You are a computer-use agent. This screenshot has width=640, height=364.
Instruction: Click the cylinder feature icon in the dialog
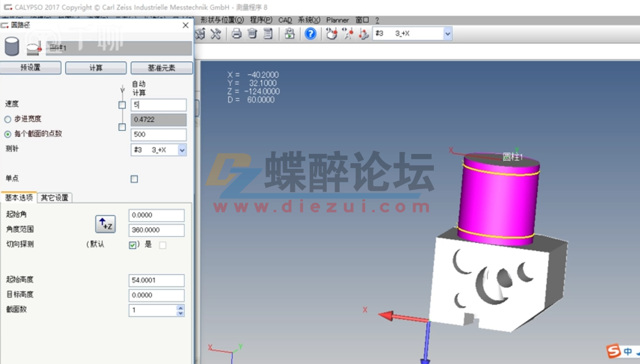click(x=12, y=46)
